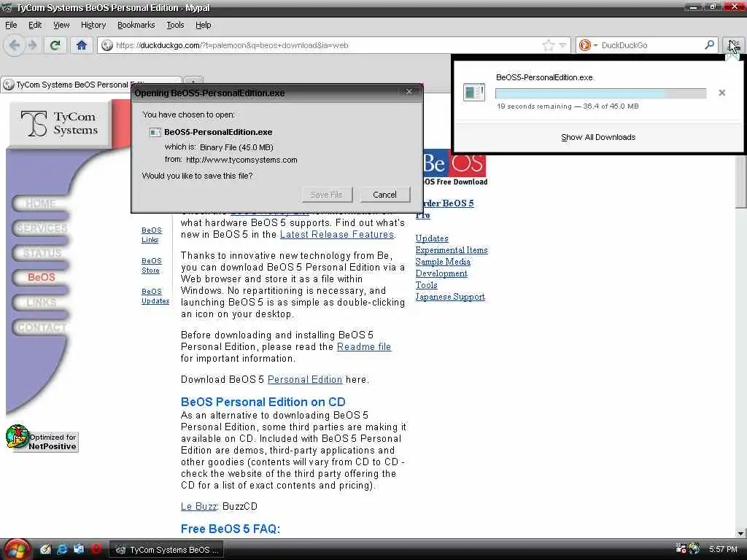Open the Home page icon
Image resolution: width=747 pixels, height=560 pixels.
pos(82,45)
